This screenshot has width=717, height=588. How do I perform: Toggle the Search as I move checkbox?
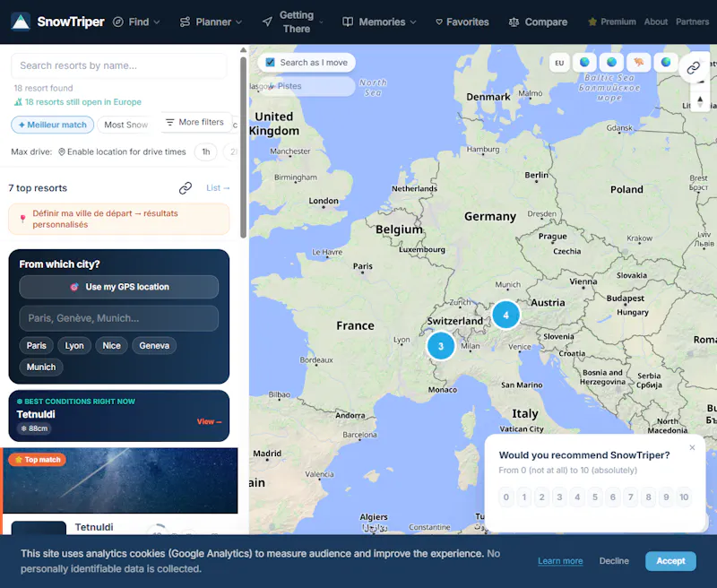[271, 62]
